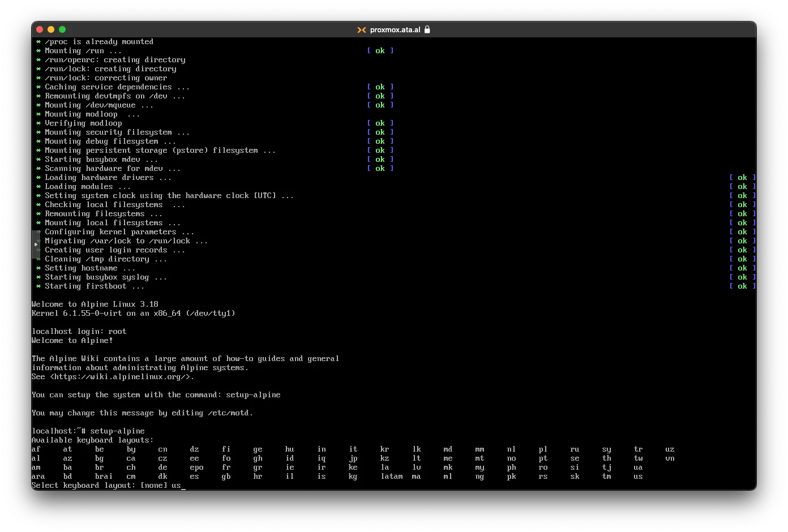788x532 pixels.
Task: Minimize the window with the yellow button
Action: point(51,29)
